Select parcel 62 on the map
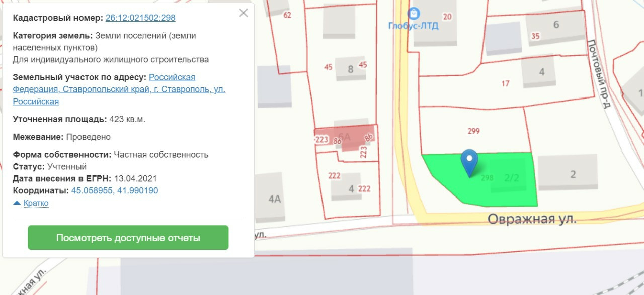 (287, 15)
